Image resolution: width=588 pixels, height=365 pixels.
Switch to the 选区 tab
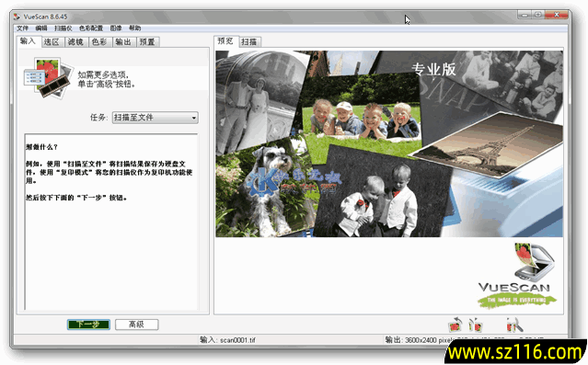52,42
